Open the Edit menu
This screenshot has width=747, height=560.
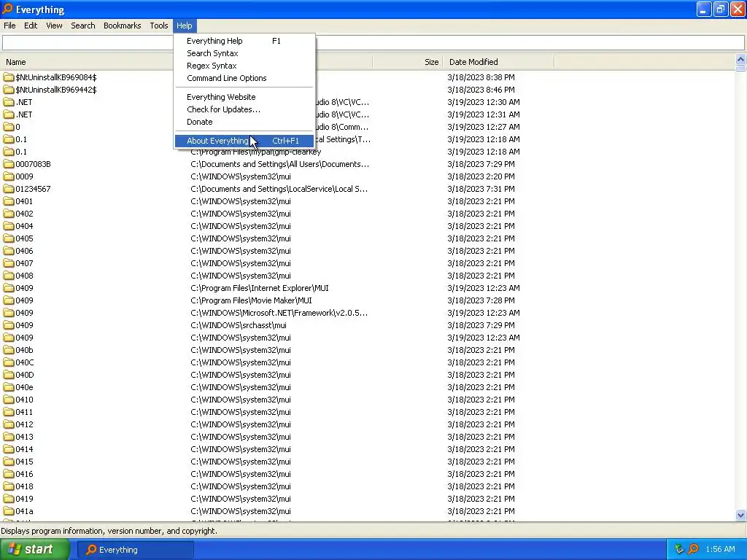[x=31, y=26]
